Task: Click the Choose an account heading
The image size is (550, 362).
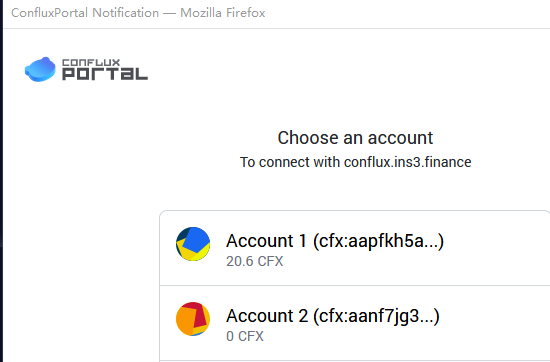Action: (x=355, y=138)
